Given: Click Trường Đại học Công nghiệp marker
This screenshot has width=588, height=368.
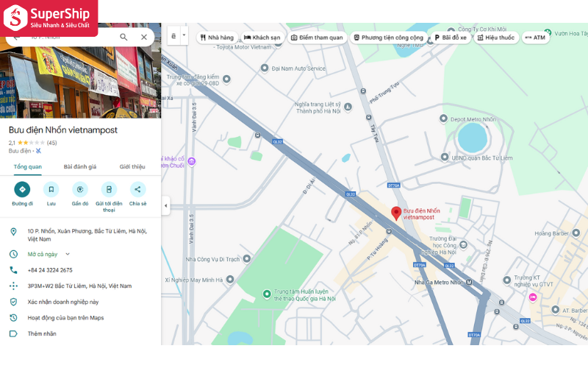Looking at the screenshot, I should coord(464,245).
